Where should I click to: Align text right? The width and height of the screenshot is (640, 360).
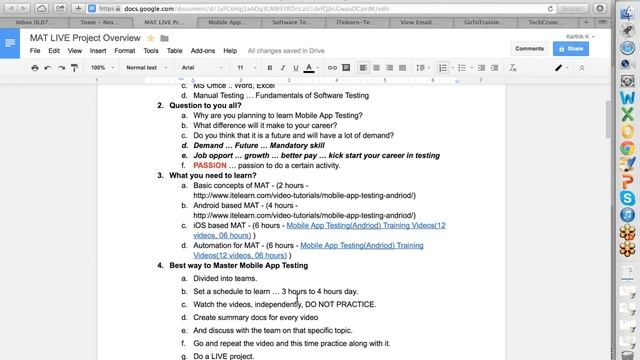[x=389, y=68]
